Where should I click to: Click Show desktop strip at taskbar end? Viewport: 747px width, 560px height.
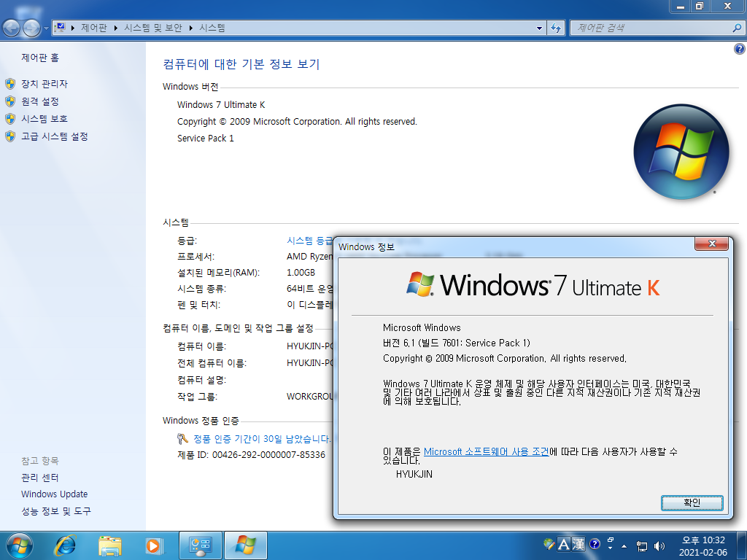[742, 545]
